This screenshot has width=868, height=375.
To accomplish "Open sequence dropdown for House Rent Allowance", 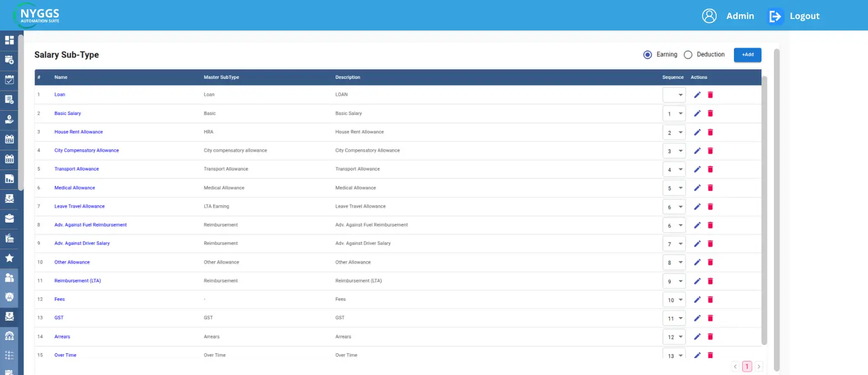I will (x=674, y=132).
